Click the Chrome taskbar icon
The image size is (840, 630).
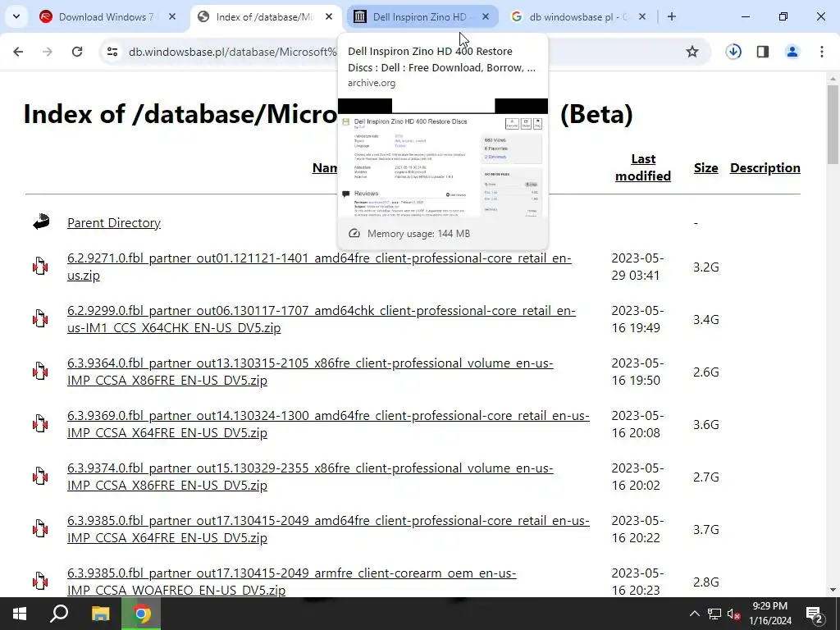141,614
